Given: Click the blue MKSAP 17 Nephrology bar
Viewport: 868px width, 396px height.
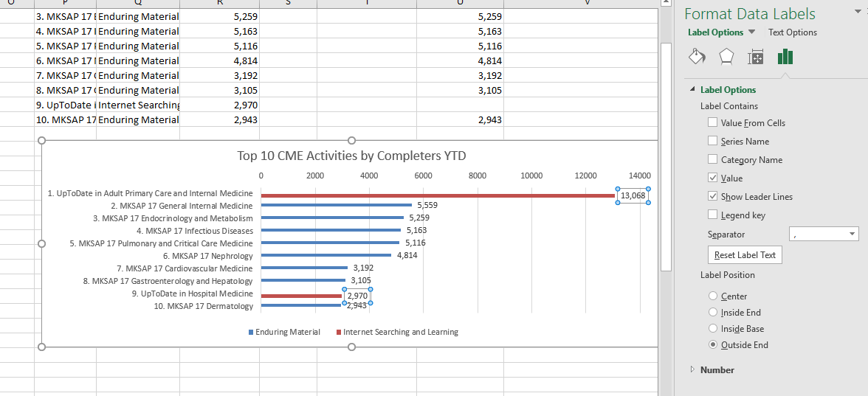Looking at the screenshot, I should pos(326,255).
